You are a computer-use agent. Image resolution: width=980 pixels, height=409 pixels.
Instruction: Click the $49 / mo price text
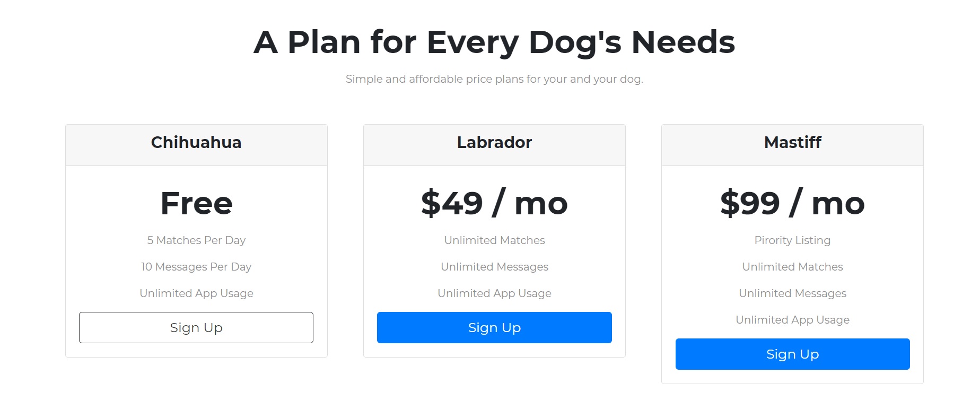click(x=494, y=203)
